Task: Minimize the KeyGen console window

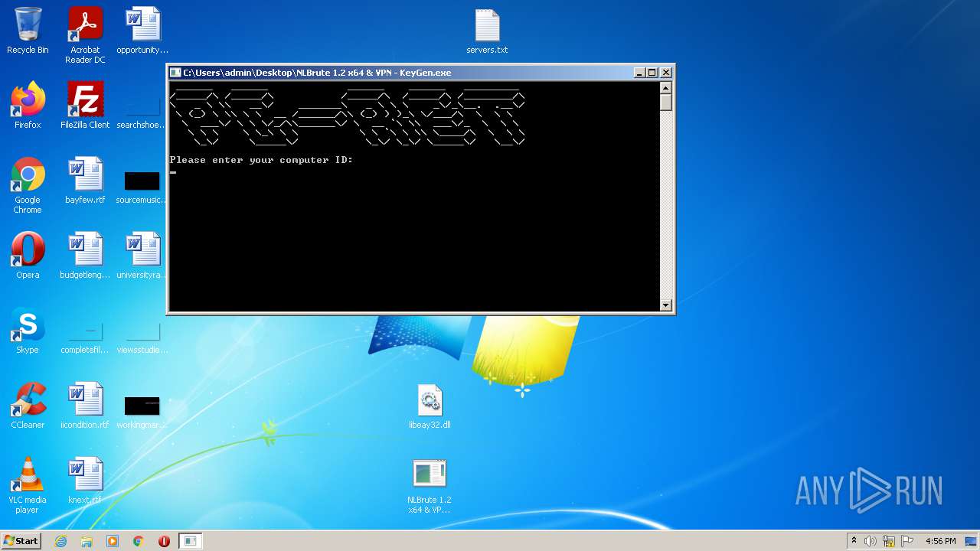Action: [639, 73]
